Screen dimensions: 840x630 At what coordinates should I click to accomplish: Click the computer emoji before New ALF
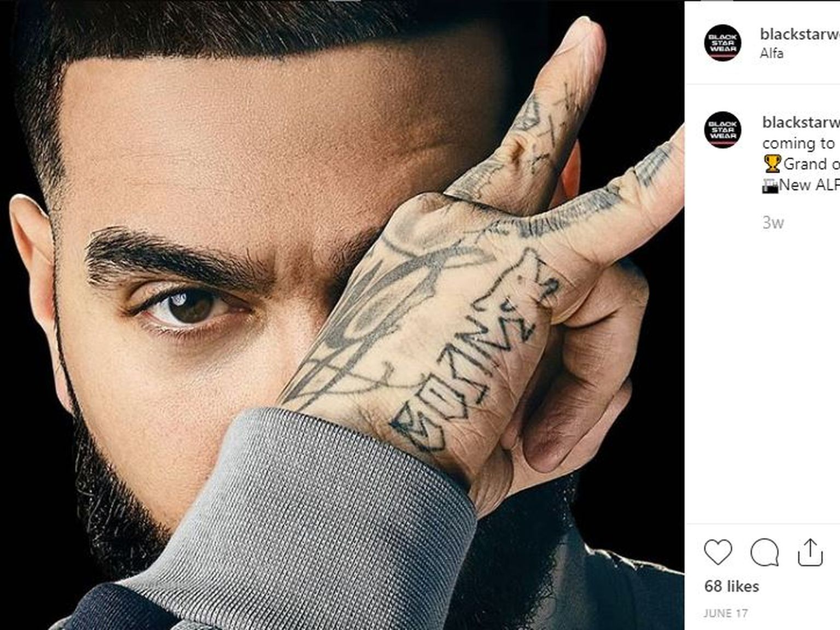(x=770, y=185)
